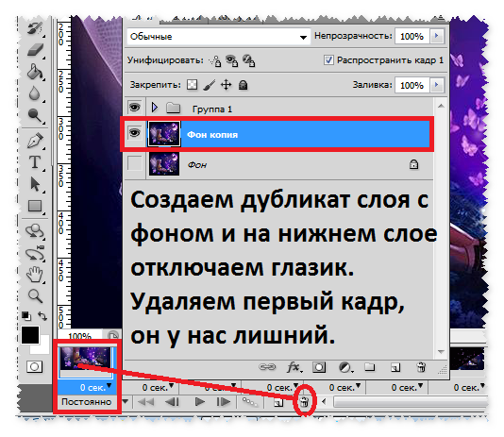Show the Фон layer visibility

pos(135,163)
